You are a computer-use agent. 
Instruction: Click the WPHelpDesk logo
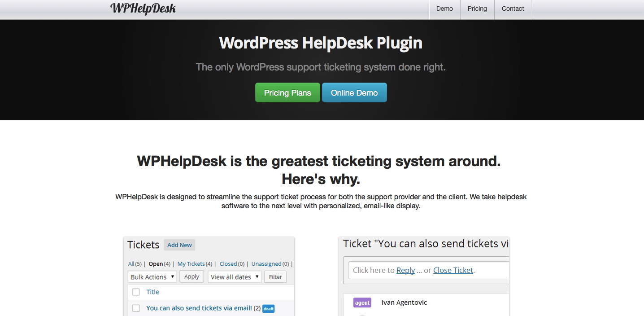coord(143,8)
